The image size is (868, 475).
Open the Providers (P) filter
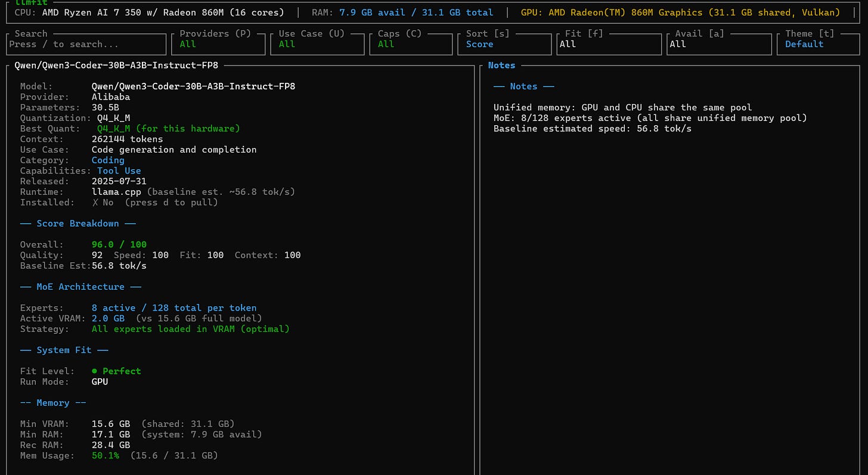pyautogui.click(x=218, y=44)
